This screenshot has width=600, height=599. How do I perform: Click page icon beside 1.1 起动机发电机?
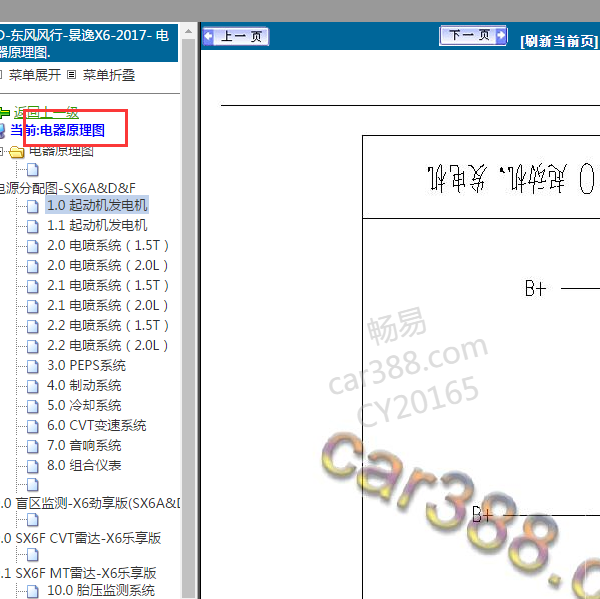(33, 226)
